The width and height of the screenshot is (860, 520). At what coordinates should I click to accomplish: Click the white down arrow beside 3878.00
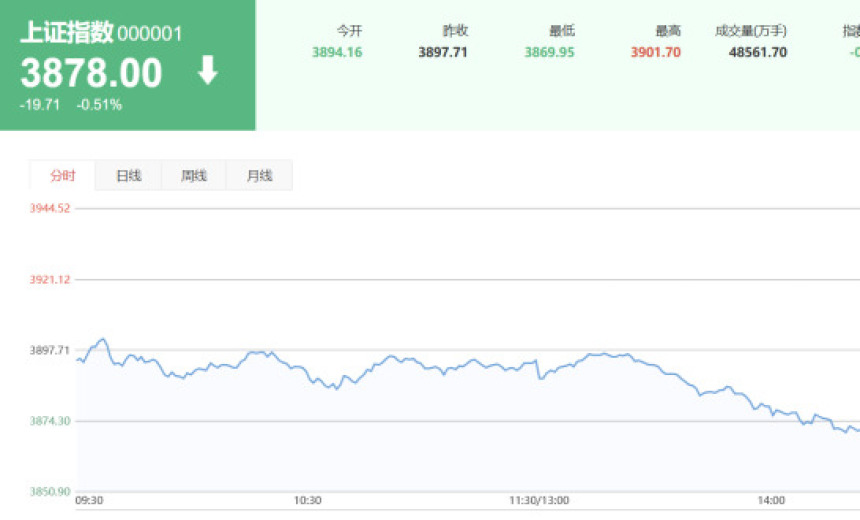(207, 71)
